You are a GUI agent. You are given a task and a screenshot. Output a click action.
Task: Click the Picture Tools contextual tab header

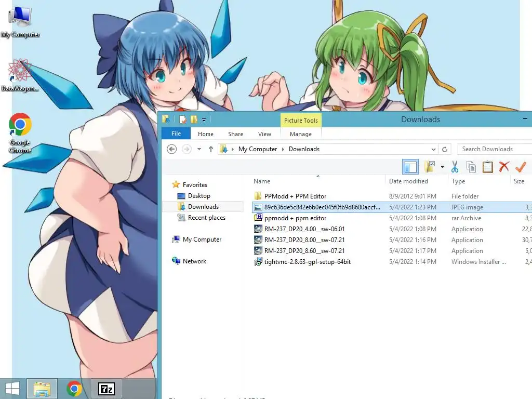tap(301, 121)
